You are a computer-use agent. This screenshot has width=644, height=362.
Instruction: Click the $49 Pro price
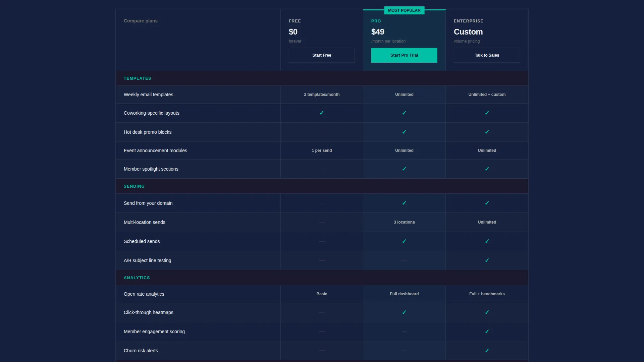coord(378,32)
